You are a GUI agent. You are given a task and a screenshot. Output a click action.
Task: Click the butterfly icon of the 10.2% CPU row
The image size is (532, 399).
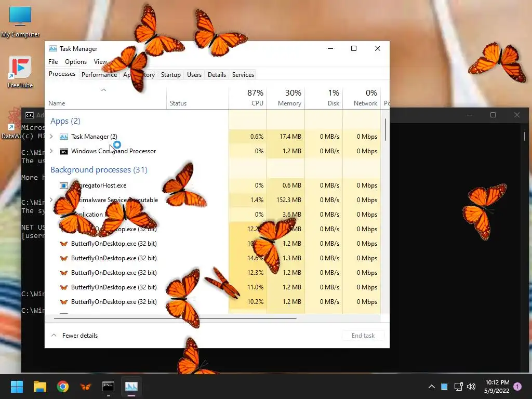click(x=64, y=302)
